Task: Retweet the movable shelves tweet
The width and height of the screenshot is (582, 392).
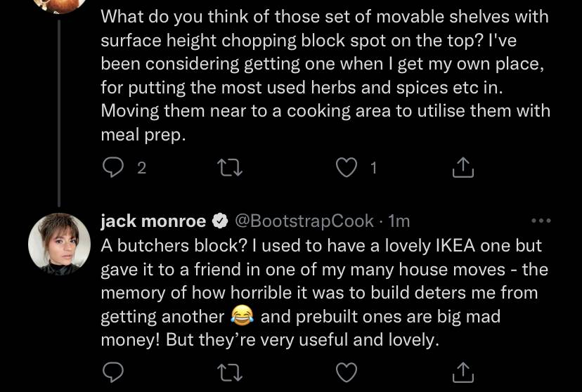Action: point(230,168)
